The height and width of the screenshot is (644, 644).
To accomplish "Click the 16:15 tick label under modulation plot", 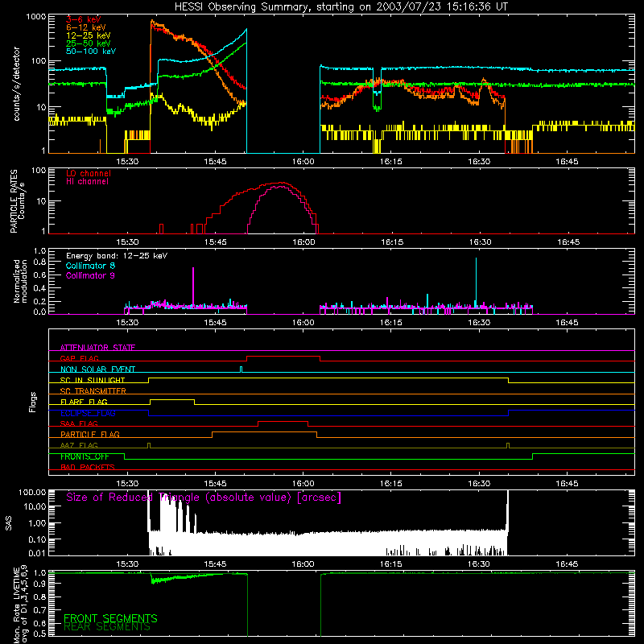I will [x=391, y=323].
